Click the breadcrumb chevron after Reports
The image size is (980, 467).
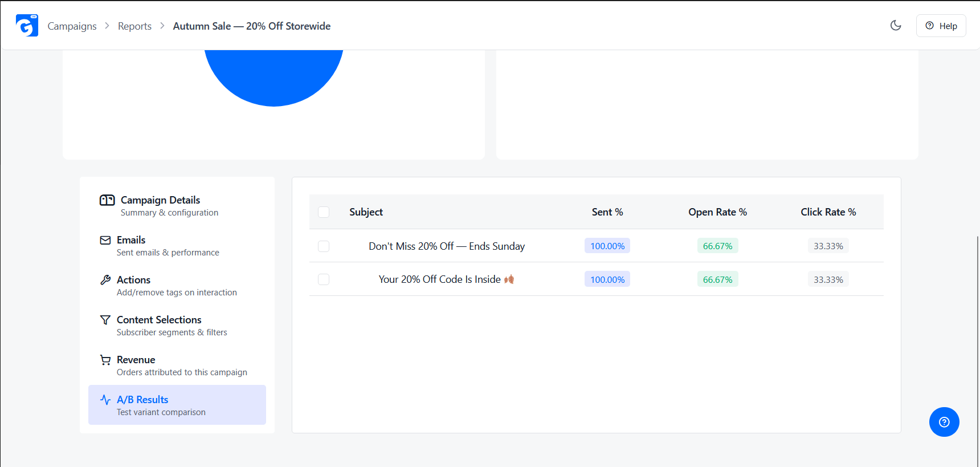(x=162, y=26)
